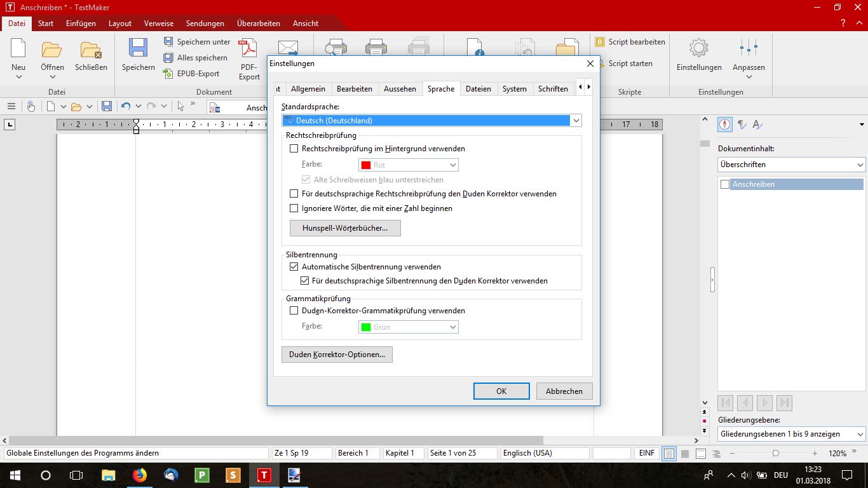
Task: Open TextMaker from the Windows taskbar
Action: 263,475
